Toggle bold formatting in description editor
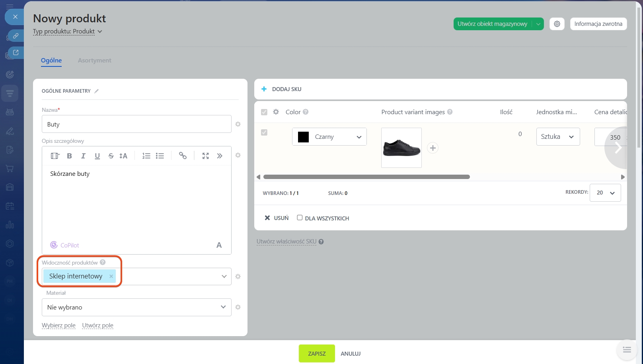Image resolution: width=643 pixels, height=364 pixels. (x=69, y=156)
